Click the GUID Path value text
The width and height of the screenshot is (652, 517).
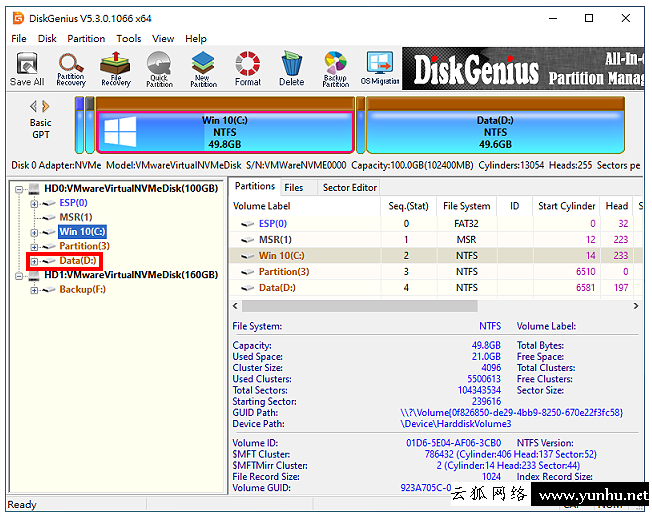511,413
